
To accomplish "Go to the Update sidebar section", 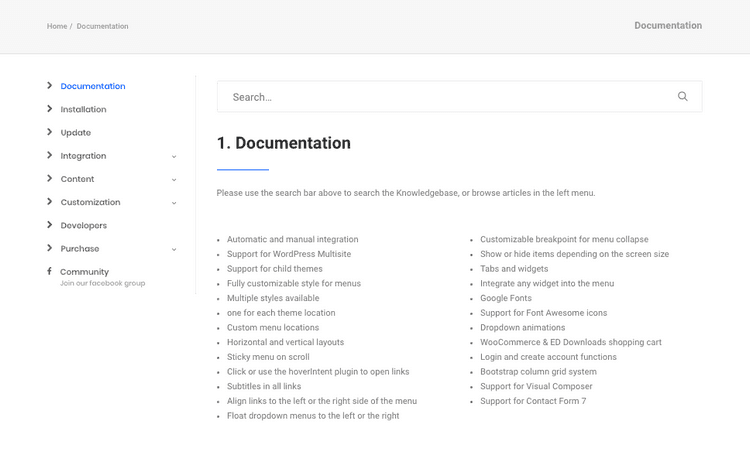I will pos(76,132).
